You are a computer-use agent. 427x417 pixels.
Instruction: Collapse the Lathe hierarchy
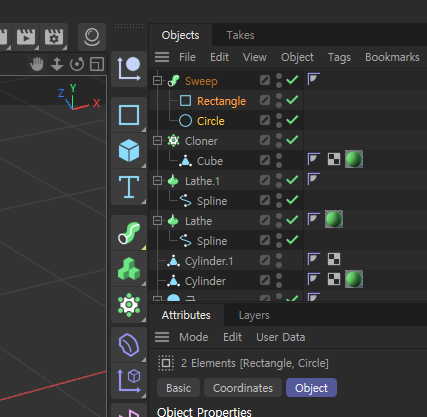coord(157,221)
